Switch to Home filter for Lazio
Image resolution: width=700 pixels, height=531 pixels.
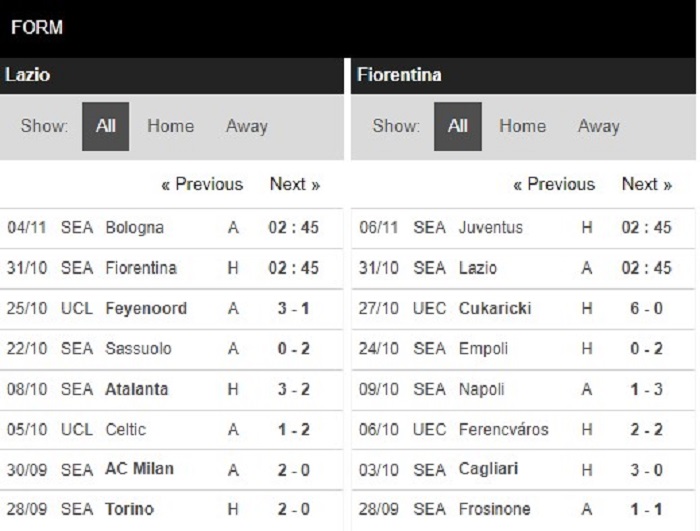pos(170,127)
